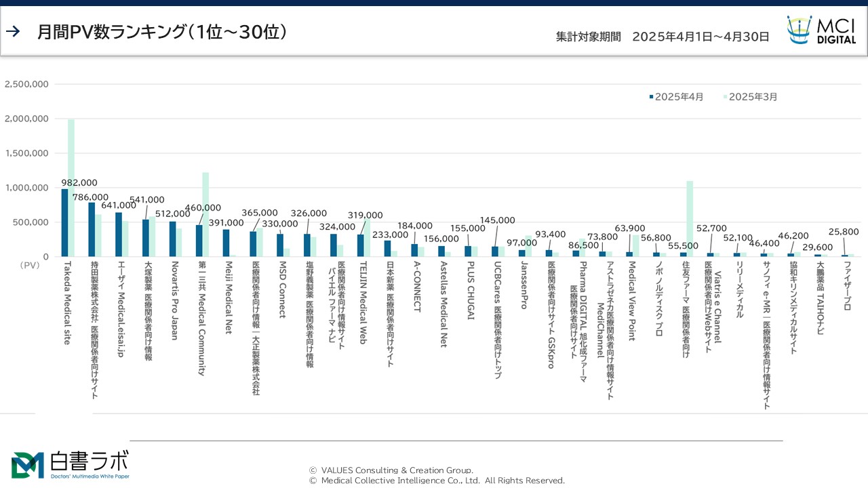
Task: Click data label 25,800
Action: click(844, 231)
